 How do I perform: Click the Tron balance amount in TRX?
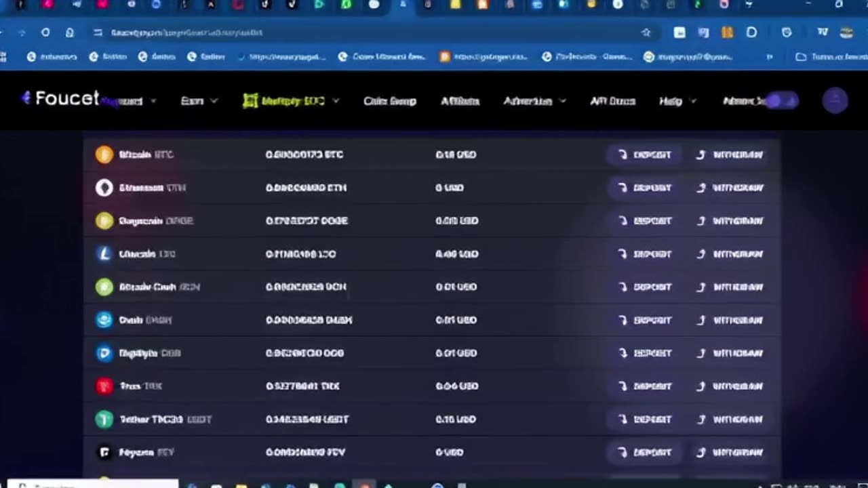pyautogui.click(x=302, y=386)
